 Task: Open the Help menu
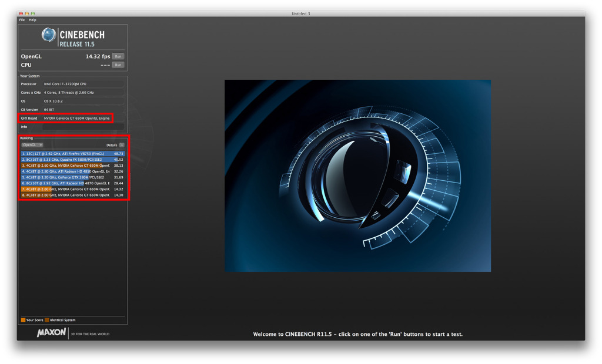[33, 20]
